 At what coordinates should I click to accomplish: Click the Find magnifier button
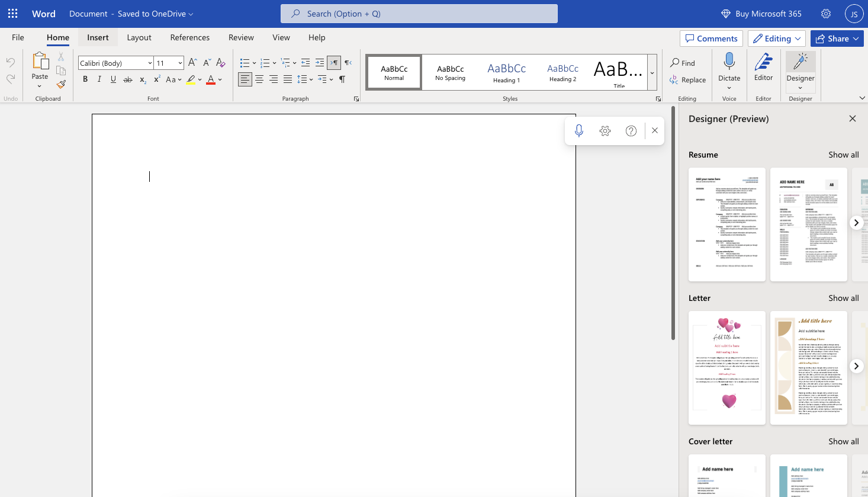[683, 63]
